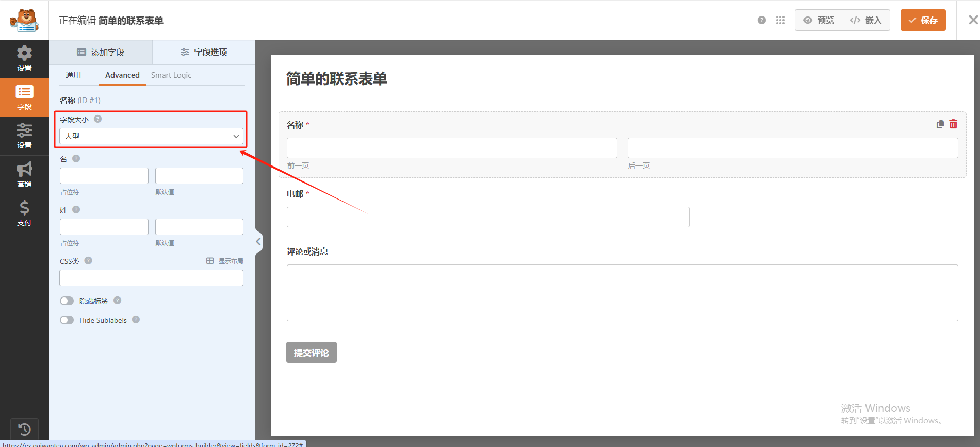Click the 姓 default value input

(x=199, y=227)
